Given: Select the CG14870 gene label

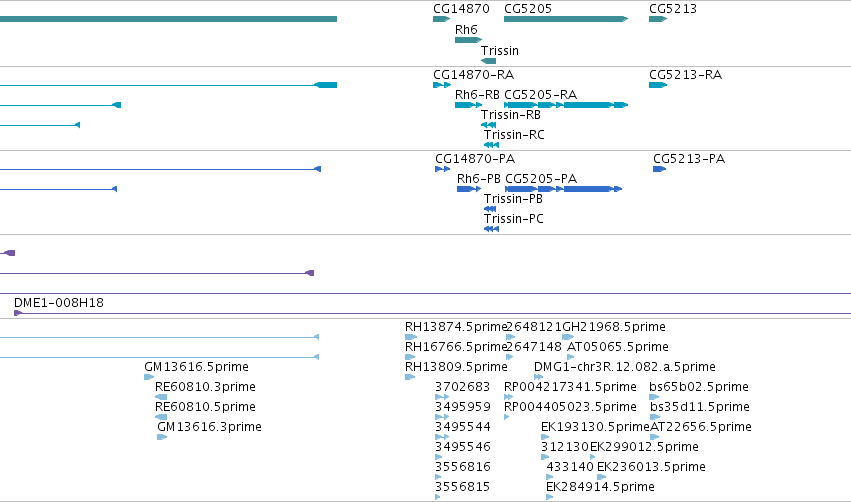Looking at the screenshot, I should 461,9.
